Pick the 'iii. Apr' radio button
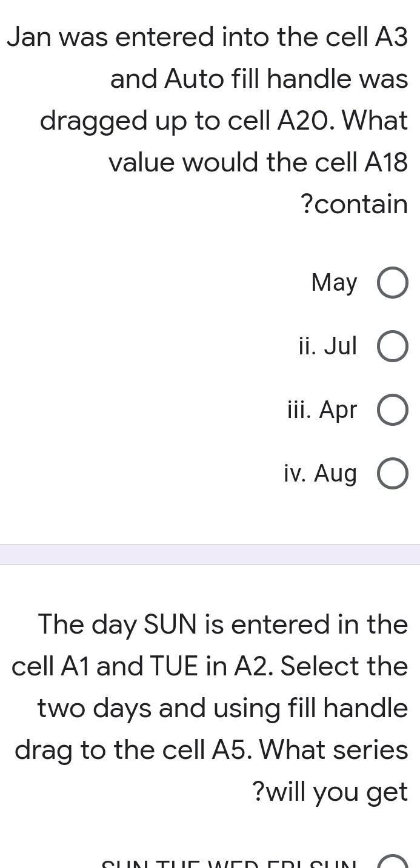420x868 pixels. (392, 410)
